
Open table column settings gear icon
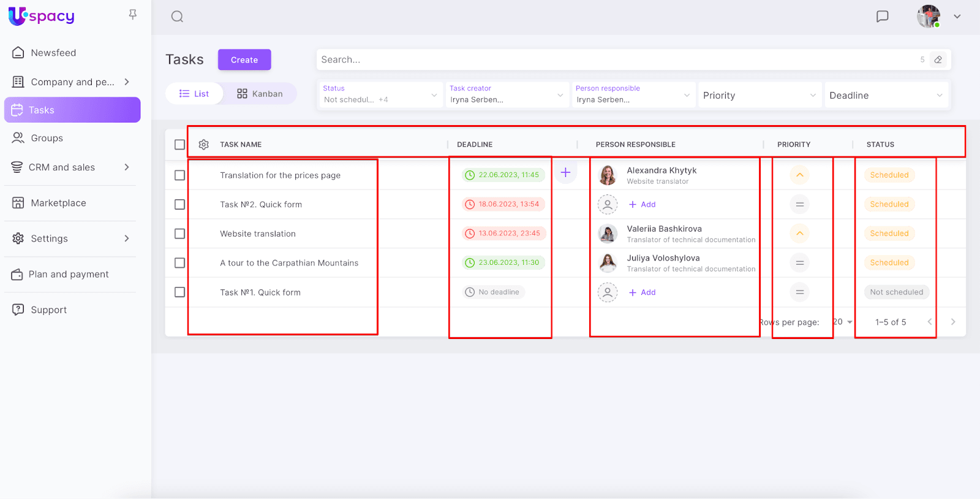tap(204, 145)
